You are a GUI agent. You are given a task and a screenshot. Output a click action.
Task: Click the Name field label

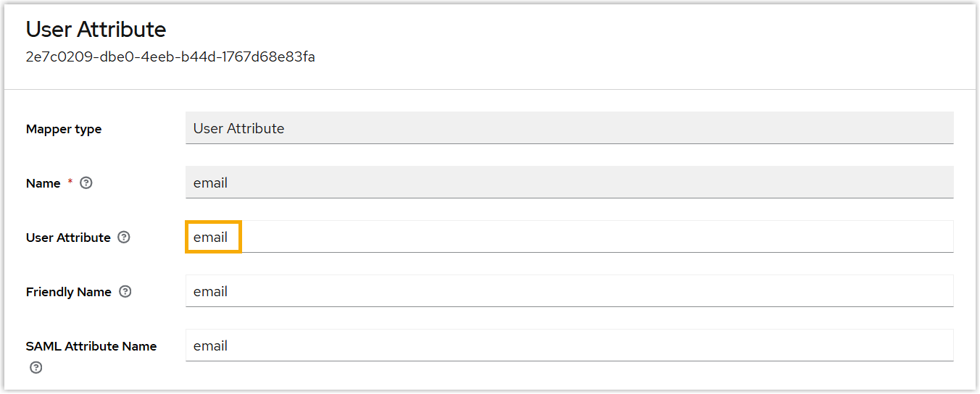pos(43,183)
